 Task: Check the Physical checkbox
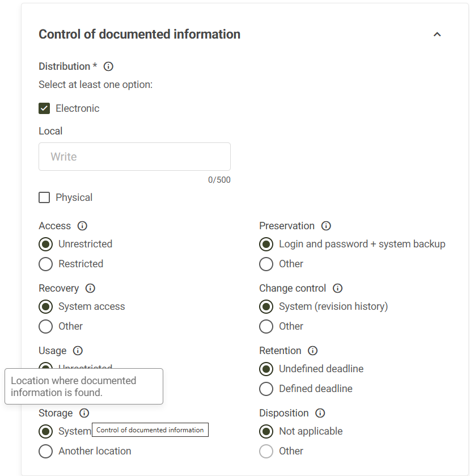point(44,197)
